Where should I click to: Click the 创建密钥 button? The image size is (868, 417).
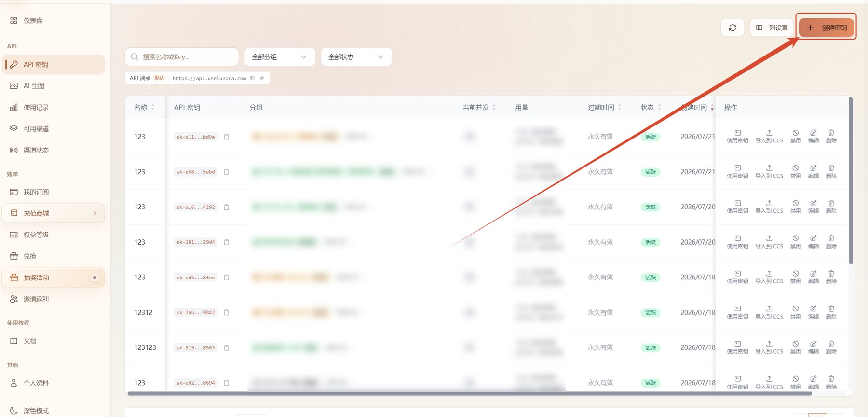pos(827,28)
